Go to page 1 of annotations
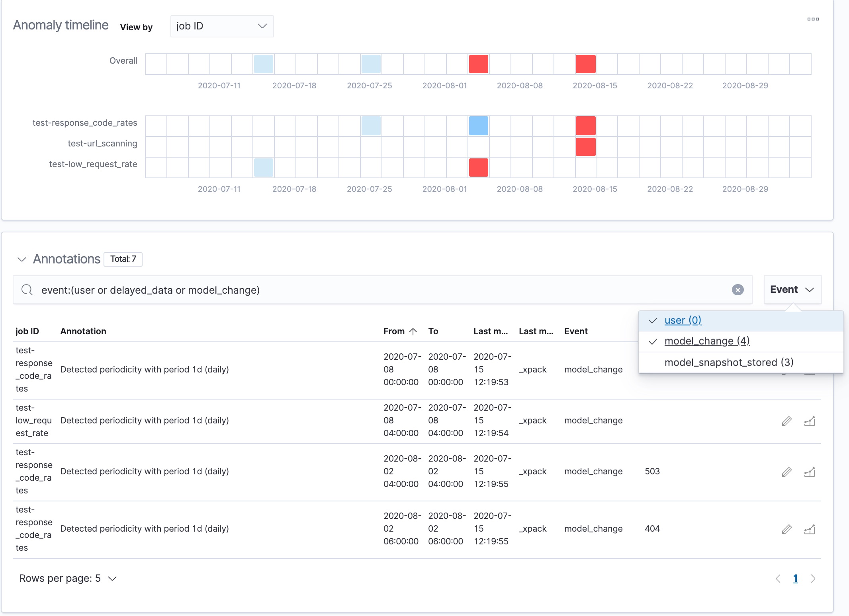This screenshot has height=616, width=849. pyautogui.click(x=795, y=579)
